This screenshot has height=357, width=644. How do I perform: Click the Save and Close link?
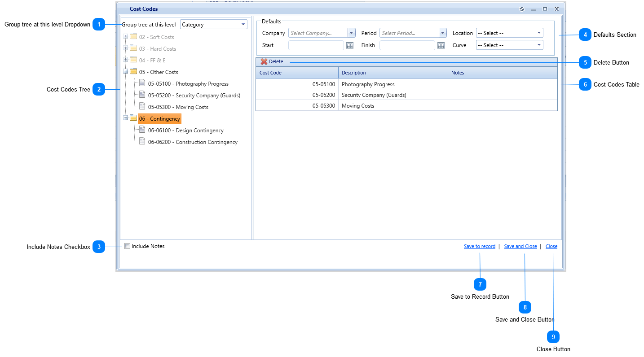click(x=520, y=246)
